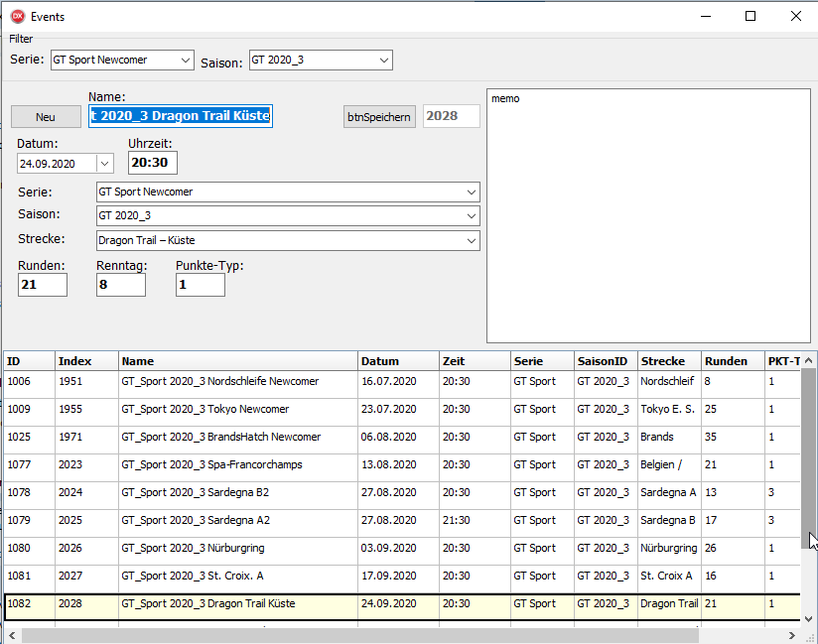Click the DX app icon in title bar
818x644 pixels.
coord(17,16)
